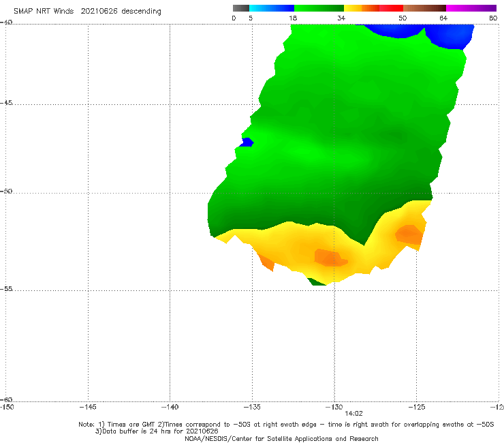Click the color bar label '50'
The height and width of the screenshot is (443, 504).
click(403, 18)
